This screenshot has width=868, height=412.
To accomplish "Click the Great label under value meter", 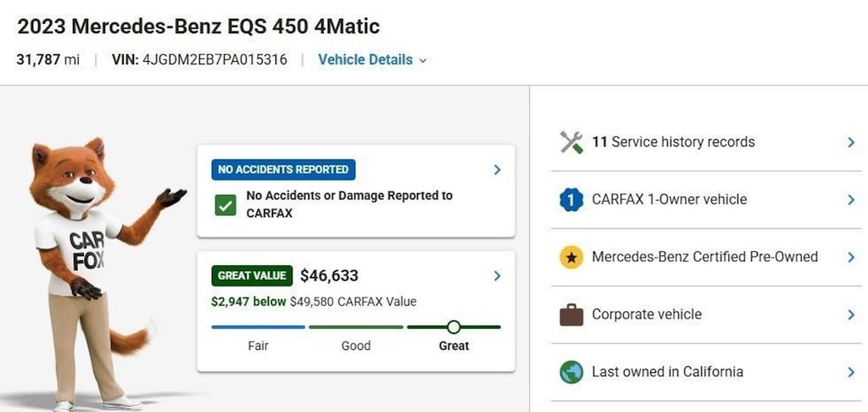I will (x=454, y=346).
